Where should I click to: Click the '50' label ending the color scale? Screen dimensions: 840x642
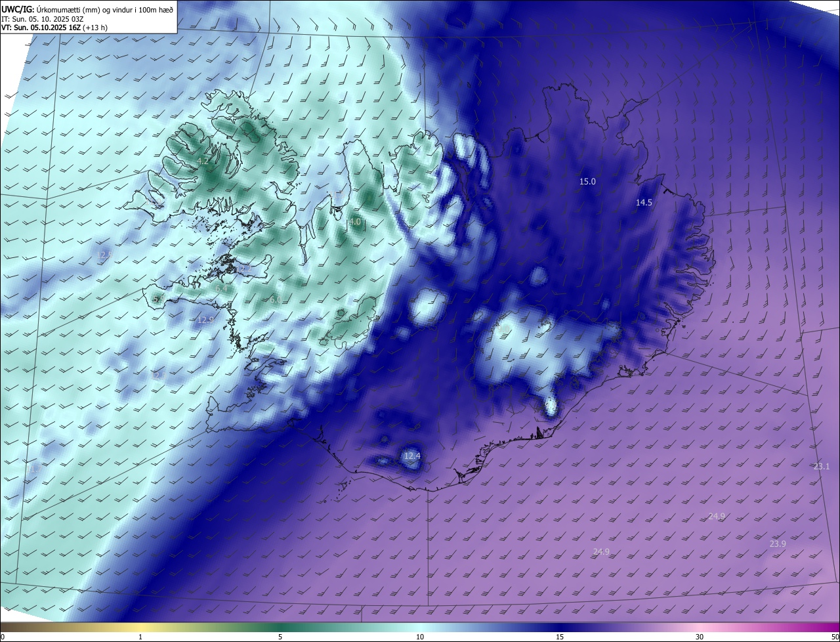coord(835,637)
